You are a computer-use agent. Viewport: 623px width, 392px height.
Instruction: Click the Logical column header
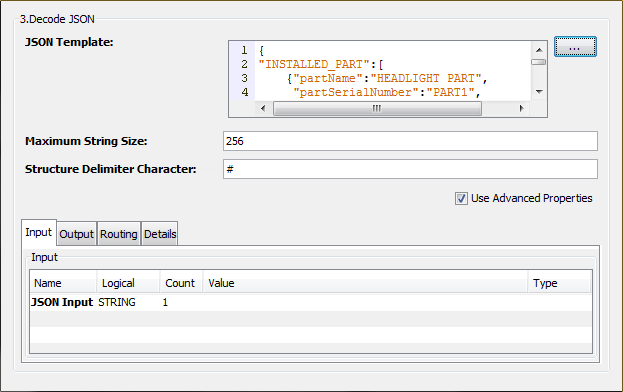pos(128,283)
